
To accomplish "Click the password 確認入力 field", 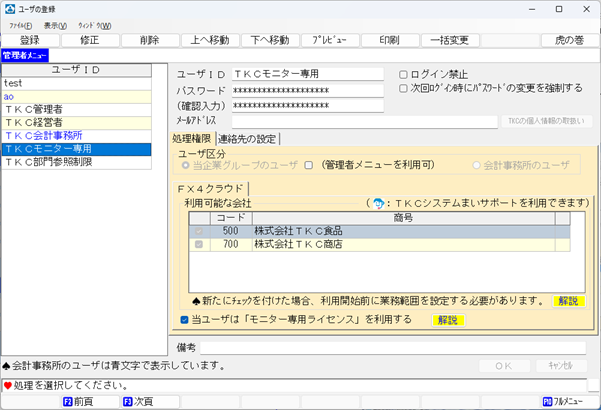I will [307, 105].
